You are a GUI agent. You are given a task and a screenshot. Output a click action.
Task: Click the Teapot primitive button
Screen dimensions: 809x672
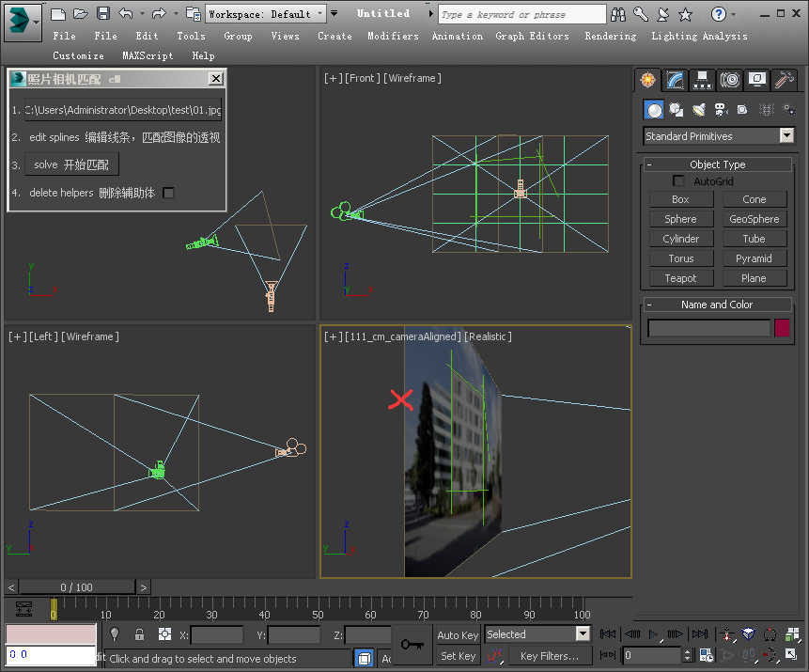(x=680, y=278)
